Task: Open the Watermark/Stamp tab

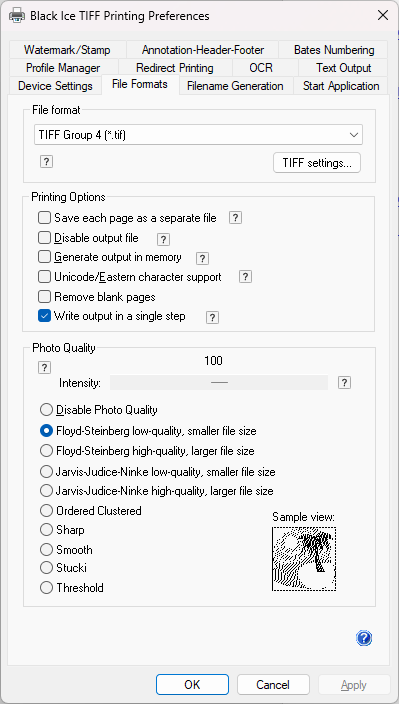Action: point(67,50)
